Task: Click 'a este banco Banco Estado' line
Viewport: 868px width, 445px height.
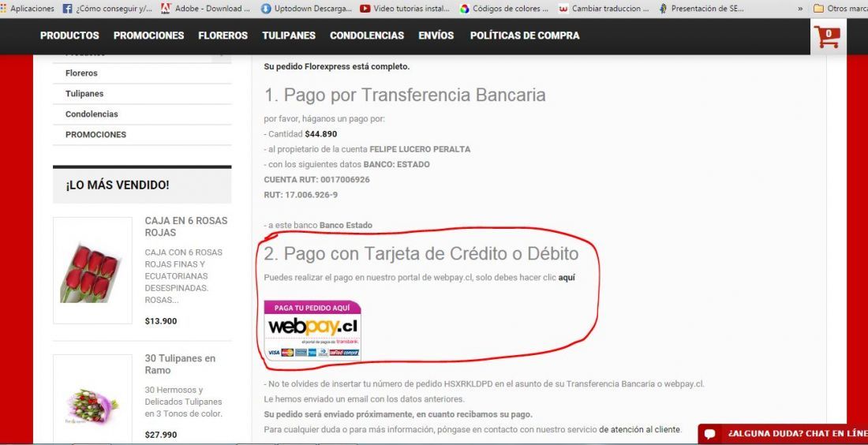Action: [318, 226]
